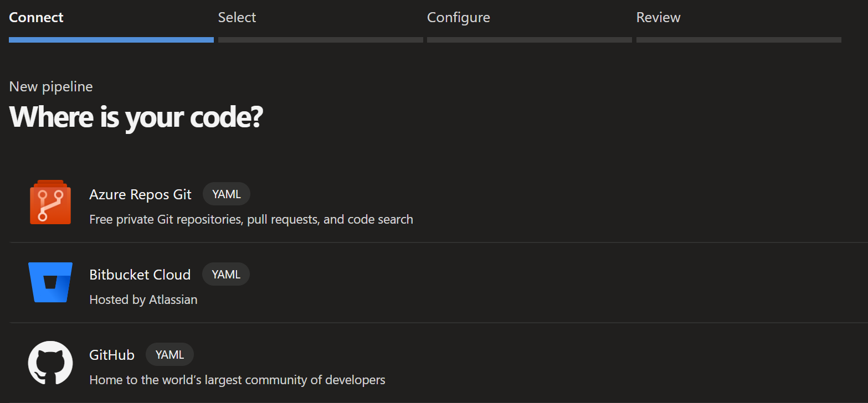
Task: Click the progress bar under Configure
Action: coord(530,40)
